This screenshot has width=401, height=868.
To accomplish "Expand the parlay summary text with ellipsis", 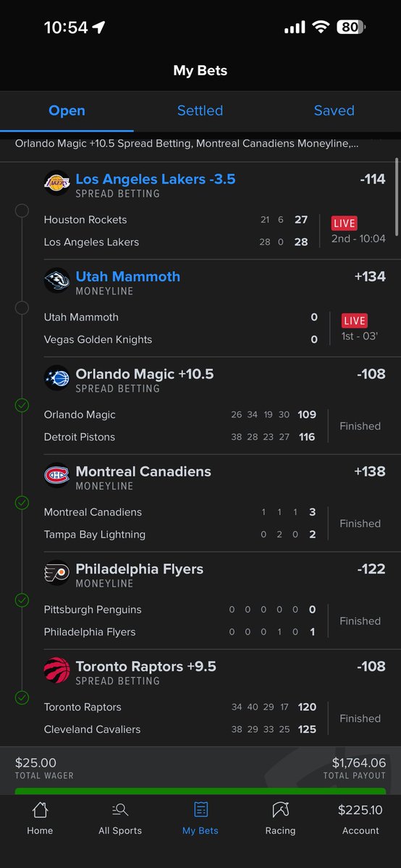I will coord(187,144).
